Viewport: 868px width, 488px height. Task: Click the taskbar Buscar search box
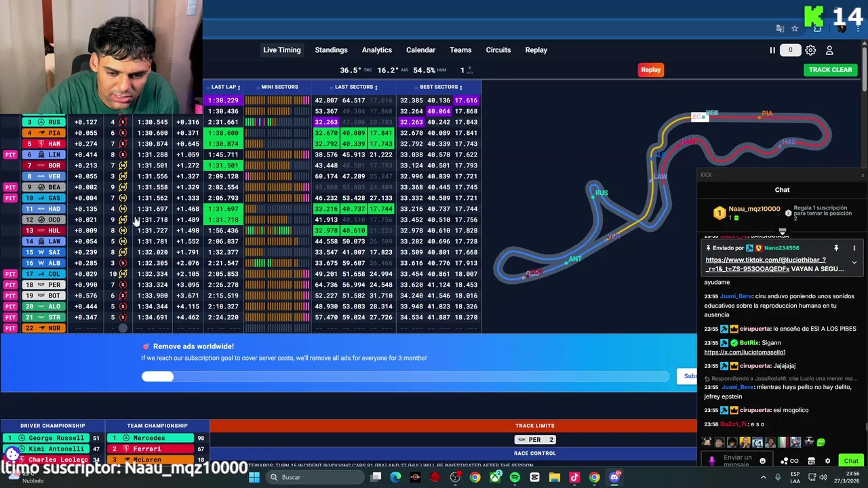pos(314,477)
